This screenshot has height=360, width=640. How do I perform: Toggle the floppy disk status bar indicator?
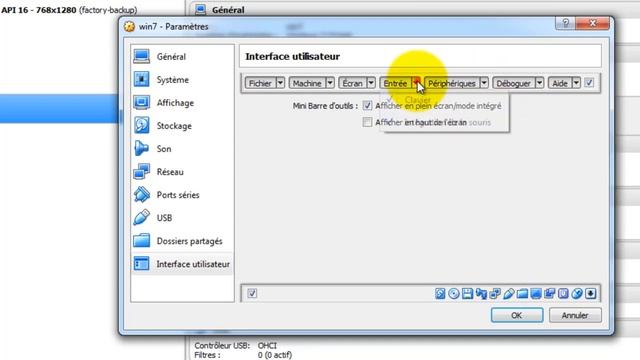tap(467, 293)
